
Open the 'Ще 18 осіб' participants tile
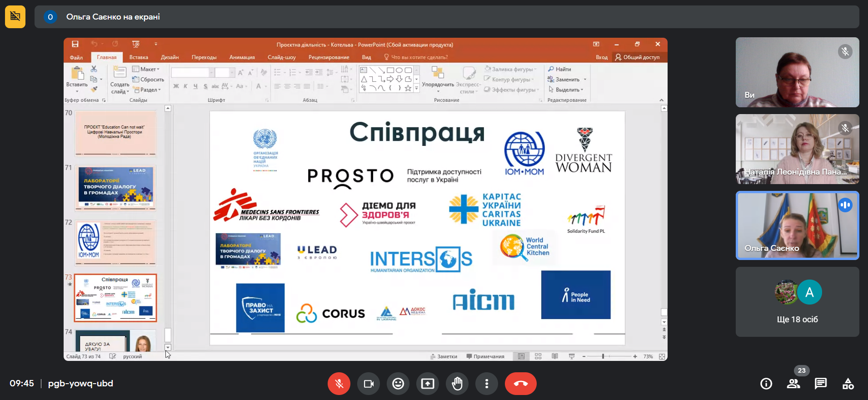point(798,302)
